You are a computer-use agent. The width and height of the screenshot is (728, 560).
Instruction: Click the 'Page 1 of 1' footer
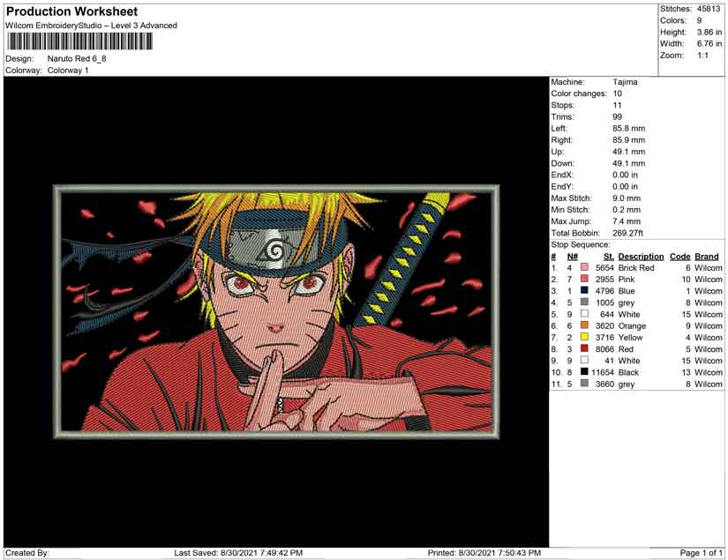pyautogui.click(x=701, y=553)
